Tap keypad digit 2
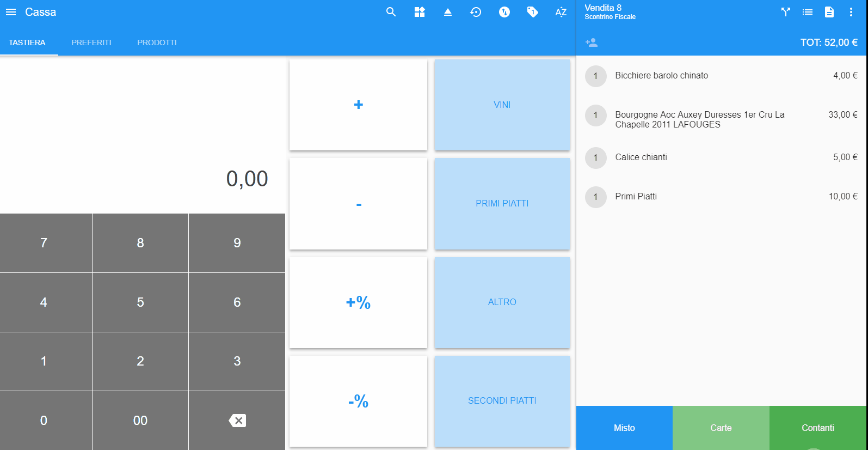 click(140, 361)
